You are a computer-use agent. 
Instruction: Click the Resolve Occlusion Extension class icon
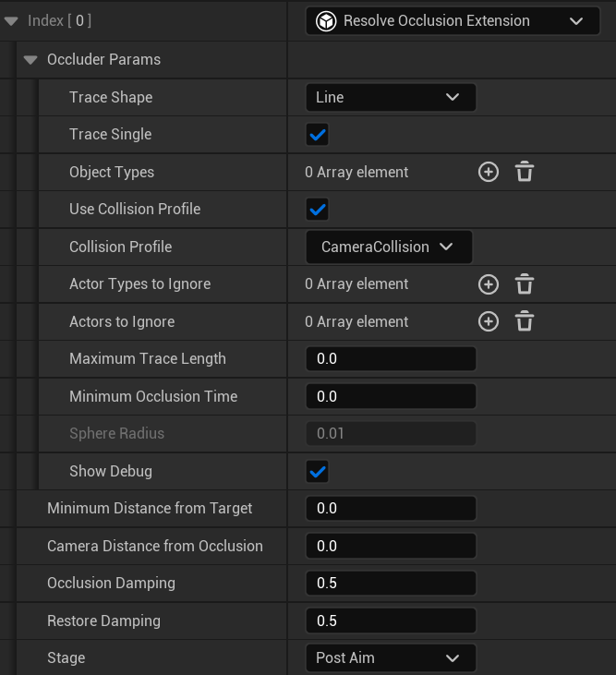(326, 21)
